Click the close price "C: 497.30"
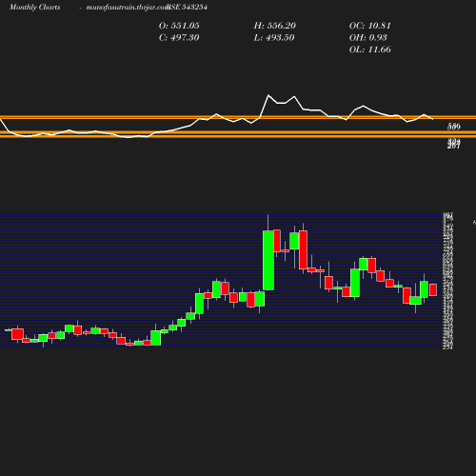Image resolution: width=476 pixels, height=476 pixels. pyautogui.click(x=179, y=38)
